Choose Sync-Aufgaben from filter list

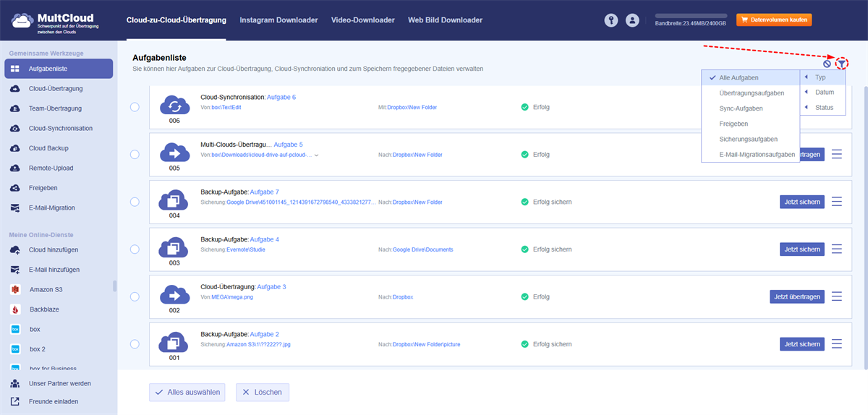(741, 108)
